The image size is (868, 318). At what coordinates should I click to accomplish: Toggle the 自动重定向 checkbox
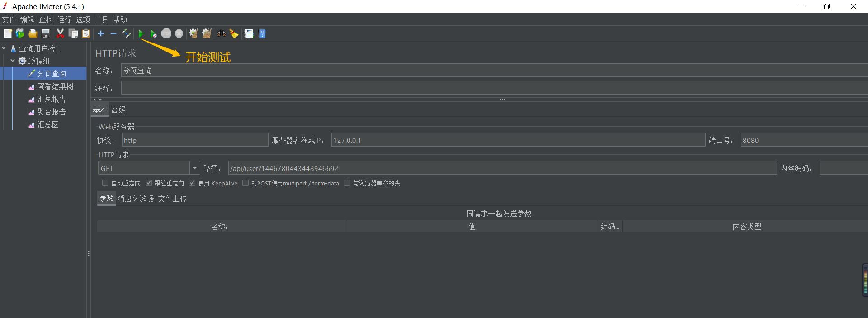click(105, 183)
